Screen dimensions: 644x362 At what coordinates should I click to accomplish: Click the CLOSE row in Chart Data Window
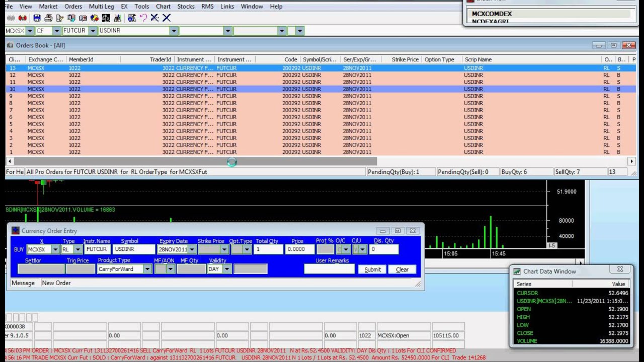(573, 333)
